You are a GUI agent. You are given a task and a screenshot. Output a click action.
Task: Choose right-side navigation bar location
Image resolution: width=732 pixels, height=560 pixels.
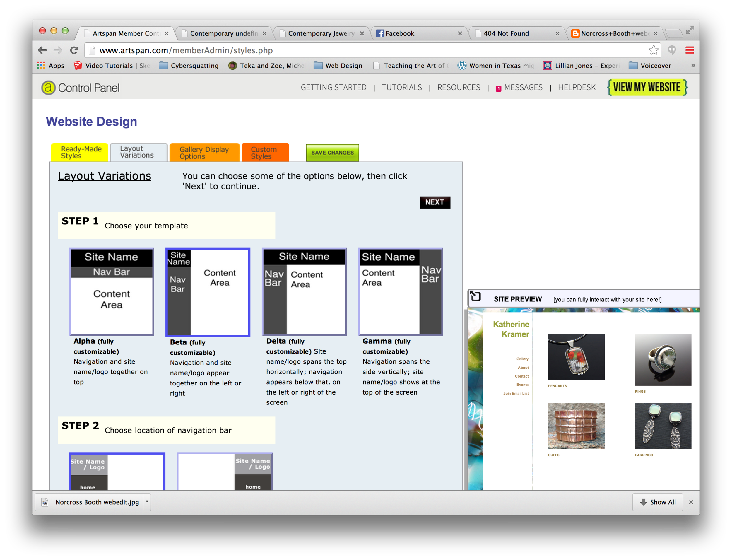(x=225, y=471)
